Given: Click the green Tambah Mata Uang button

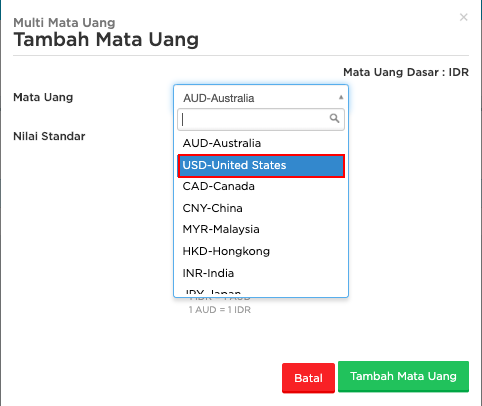Looking at the screenshot, I should pos(403,376).
